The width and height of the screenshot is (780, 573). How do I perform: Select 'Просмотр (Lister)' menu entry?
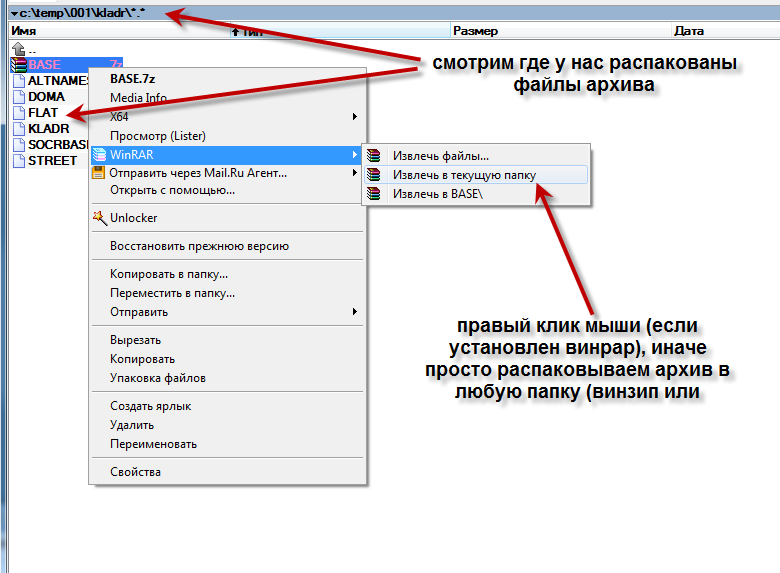point(157,135)
